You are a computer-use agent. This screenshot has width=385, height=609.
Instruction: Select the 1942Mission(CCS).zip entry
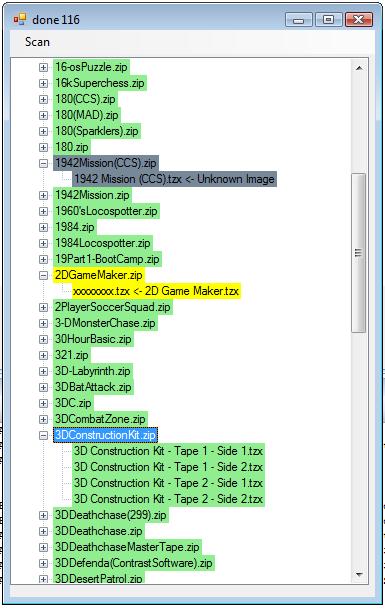point(106,163)
